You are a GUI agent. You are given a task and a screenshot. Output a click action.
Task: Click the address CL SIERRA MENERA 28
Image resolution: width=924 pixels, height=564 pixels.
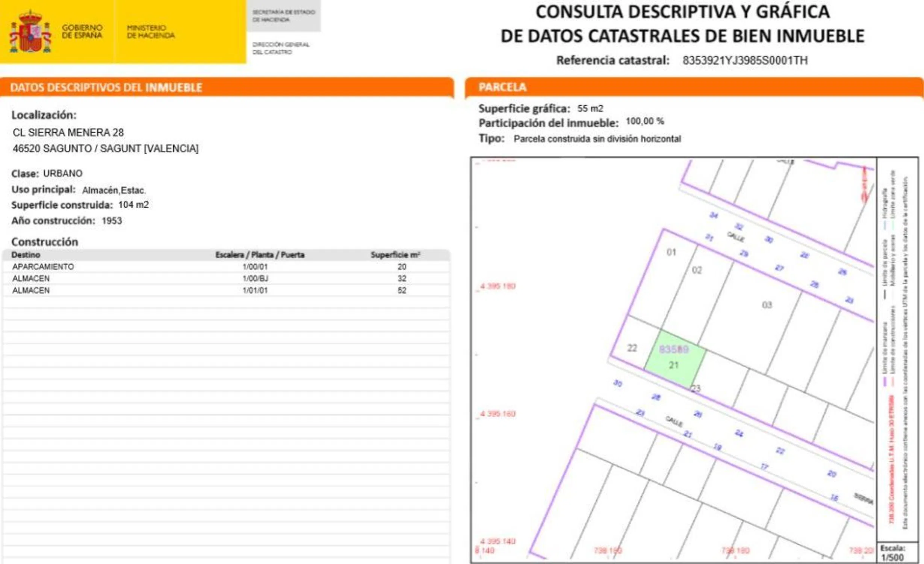[68, 132]
